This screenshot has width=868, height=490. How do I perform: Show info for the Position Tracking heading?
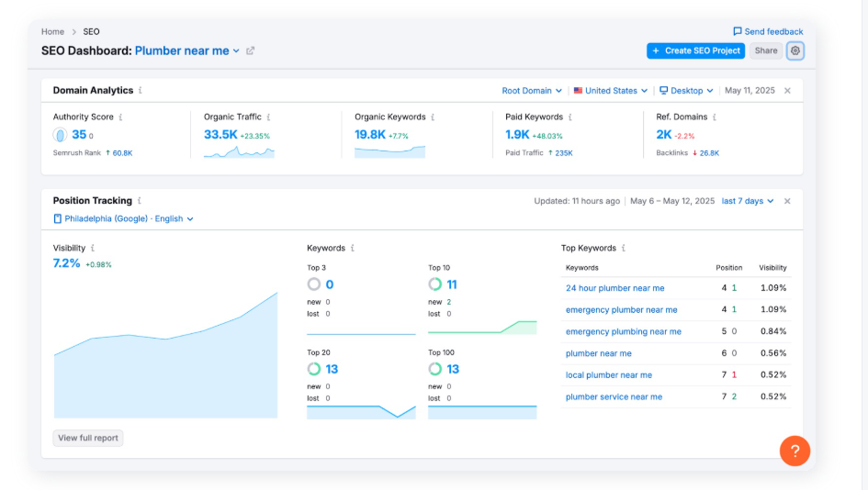tap(140, 201)
